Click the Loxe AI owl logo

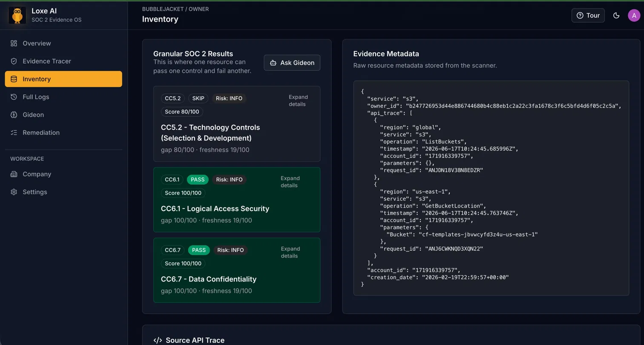pyautogui.click(x=17, y=15)
